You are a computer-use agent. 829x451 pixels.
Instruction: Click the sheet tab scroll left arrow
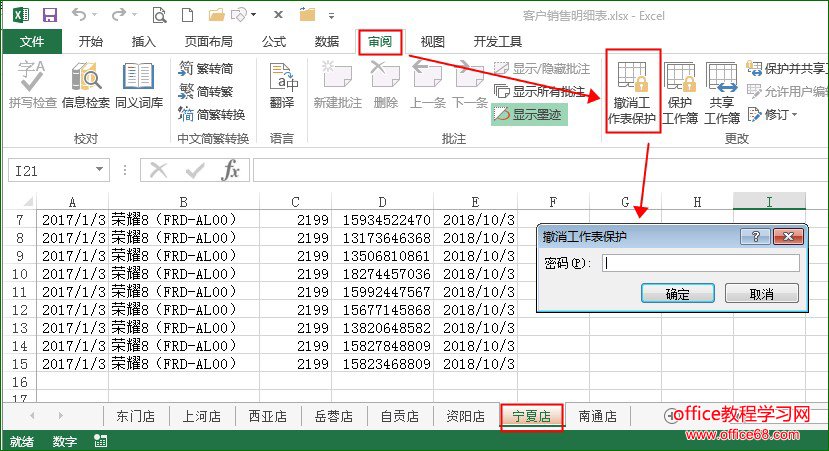[x=33, y=416]
